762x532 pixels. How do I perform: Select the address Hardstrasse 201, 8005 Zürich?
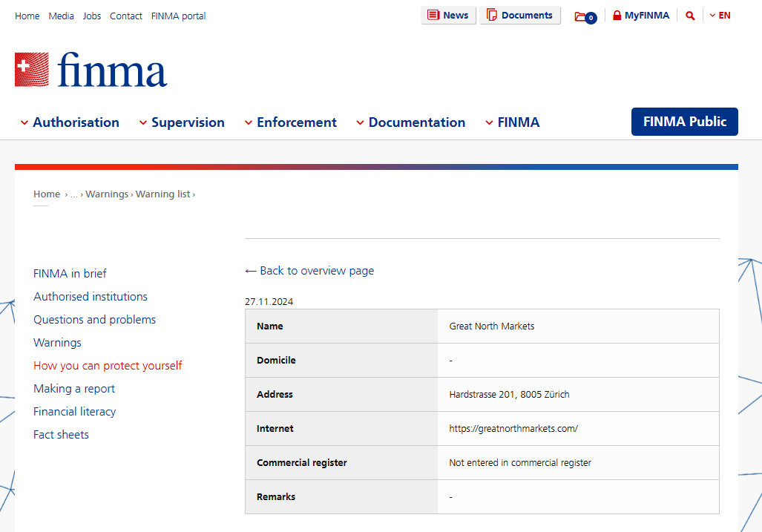tap(509, 395)
